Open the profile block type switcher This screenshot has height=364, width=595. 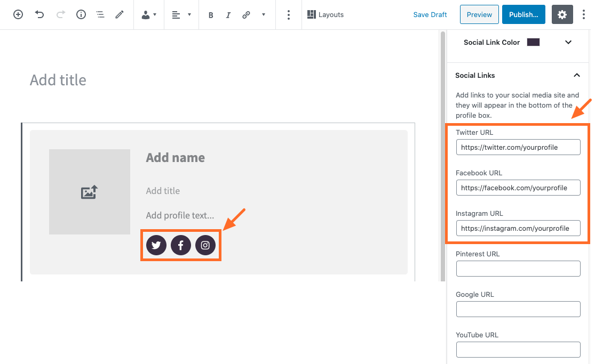(x=149, y=15)
